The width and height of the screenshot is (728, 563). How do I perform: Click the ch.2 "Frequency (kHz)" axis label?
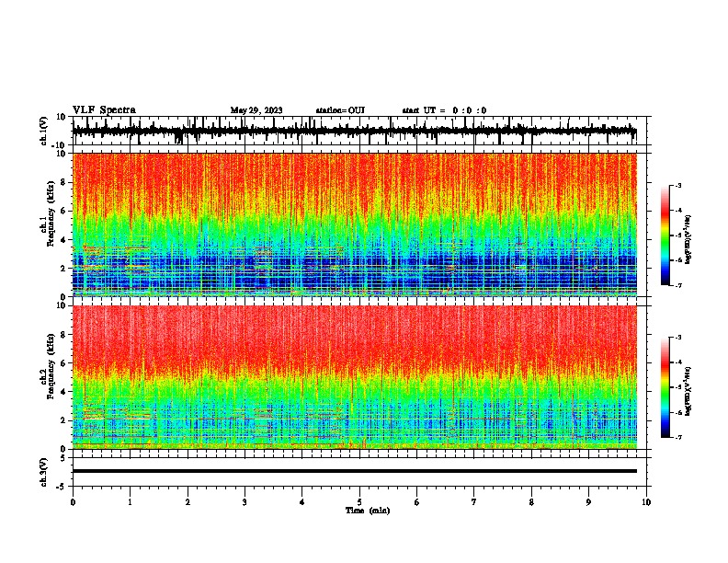pyautogui.click(x=51, y=366)
